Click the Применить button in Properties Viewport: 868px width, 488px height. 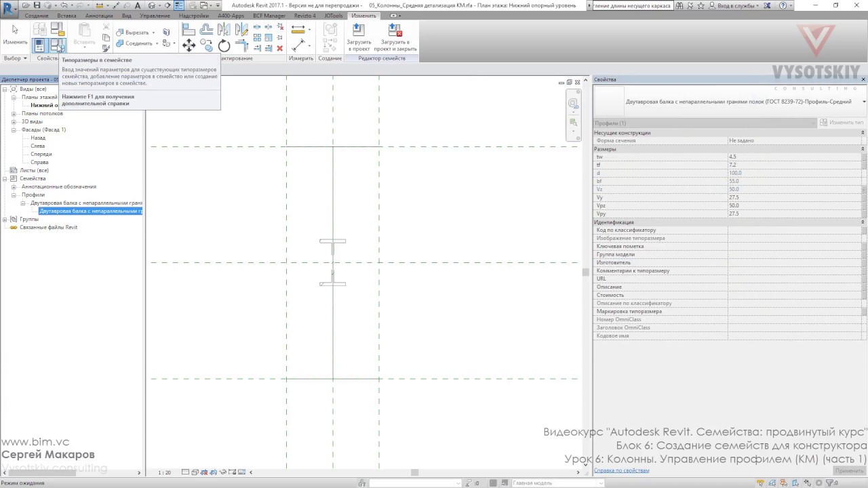(849, 470)
